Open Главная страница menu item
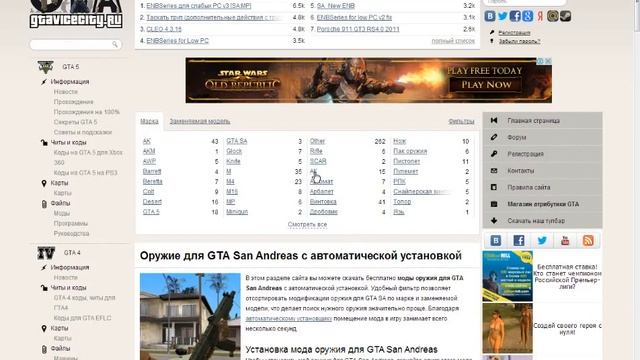Screen dimensions: 640x360 click(542, 120)
